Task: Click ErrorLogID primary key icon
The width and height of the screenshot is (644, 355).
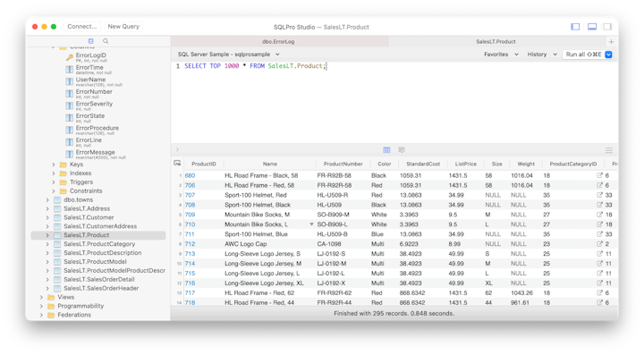Action: (x=70, y=57)
